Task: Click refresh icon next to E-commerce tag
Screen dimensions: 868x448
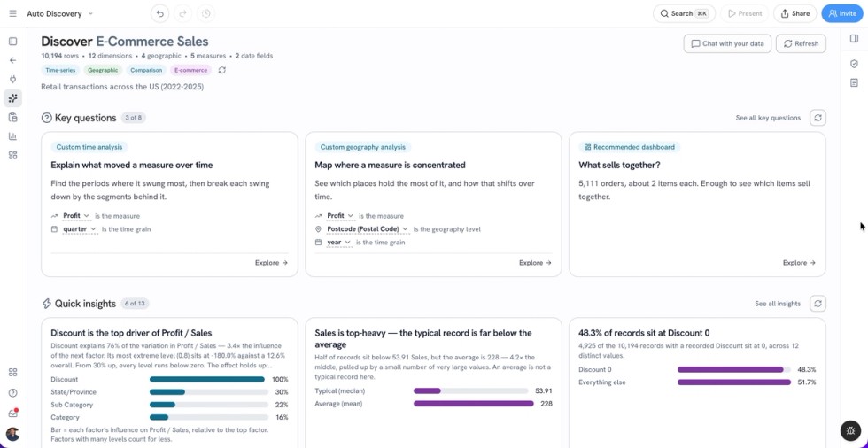Action: tap(222, 70)
